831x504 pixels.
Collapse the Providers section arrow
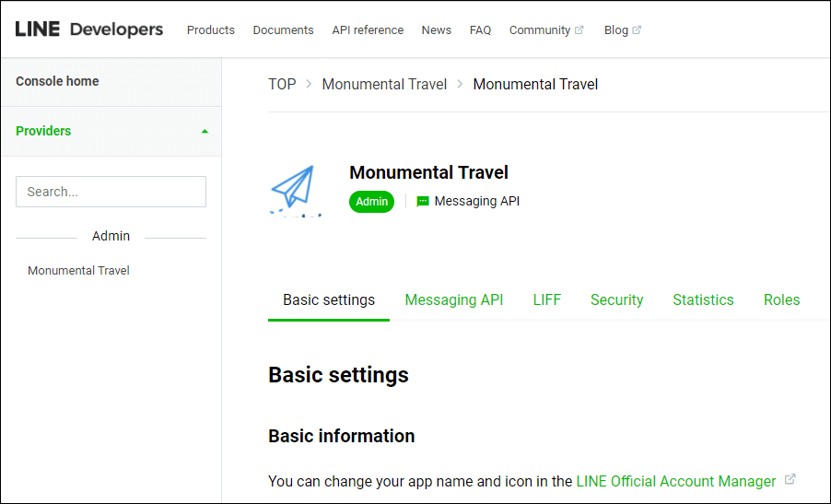(205, 131)
